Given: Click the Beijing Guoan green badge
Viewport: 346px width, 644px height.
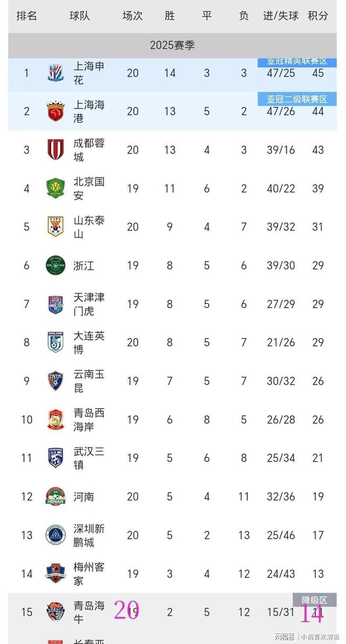Looking at the screenshot, I should point(55,188).
